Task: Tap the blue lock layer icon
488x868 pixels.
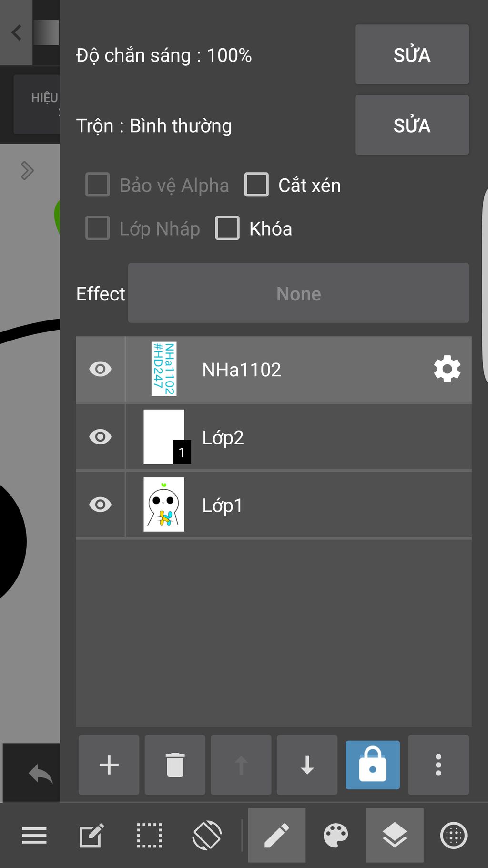Action: click(x=373, y=765)
